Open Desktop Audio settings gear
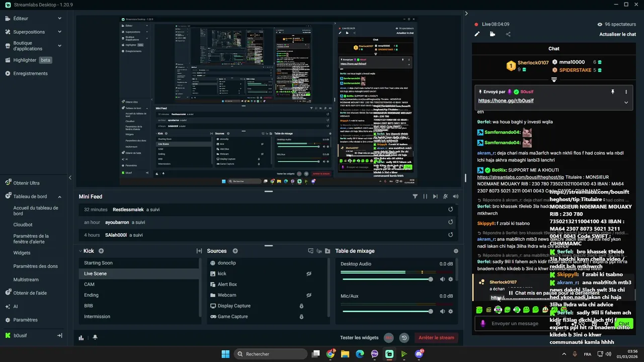 451,279
